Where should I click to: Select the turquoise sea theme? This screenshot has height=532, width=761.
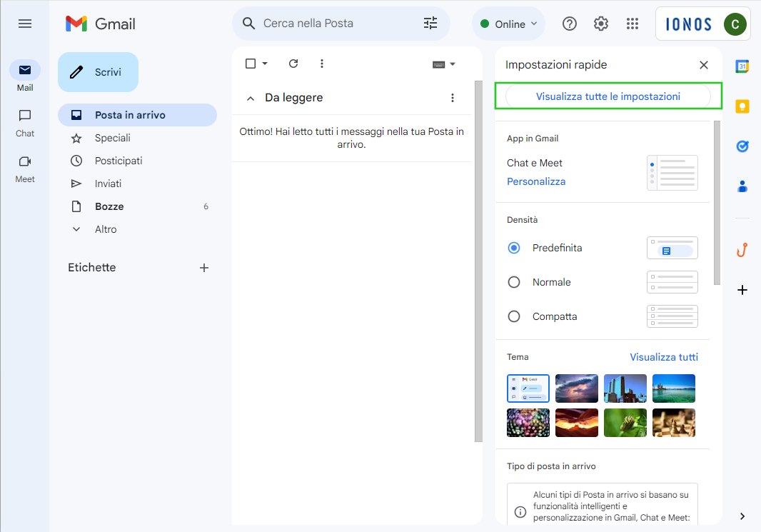(x=674, y=388)
